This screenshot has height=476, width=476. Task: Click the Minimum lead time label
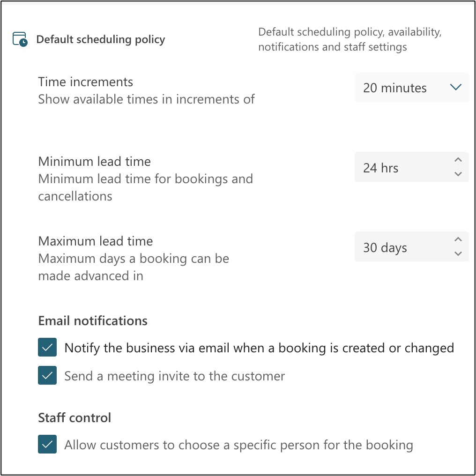tap(95, 162)
